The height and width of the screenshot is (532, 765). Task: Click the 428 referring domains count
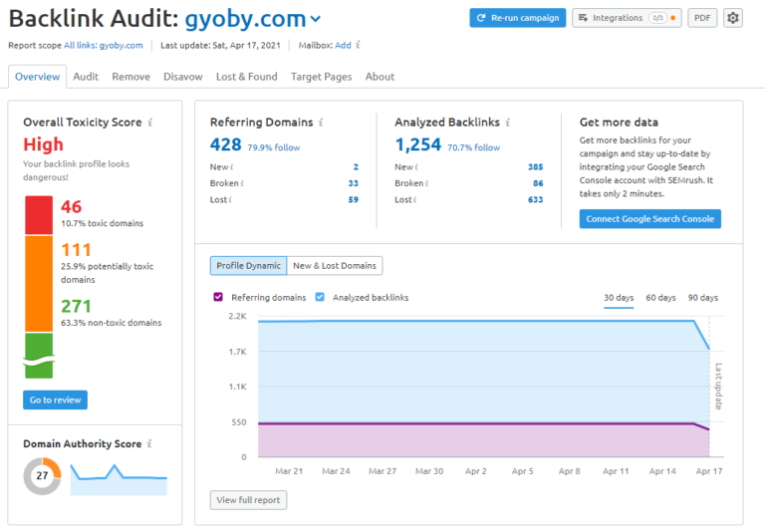click(225, 144)
